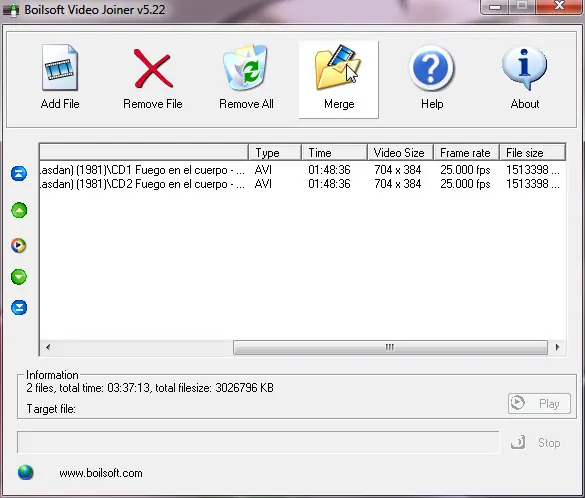The height and width of the screenshot is (498, 585).
Task: Click the 704 x 384 cell of CD1 row
Action: (398, 170)
